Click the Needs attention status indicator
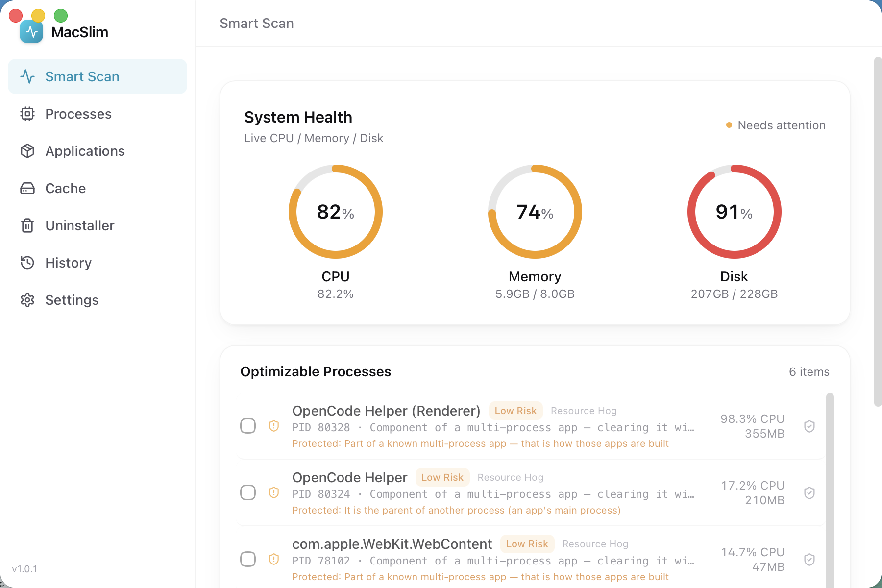Viewport: 882px width, 588px height. [776, 125]
